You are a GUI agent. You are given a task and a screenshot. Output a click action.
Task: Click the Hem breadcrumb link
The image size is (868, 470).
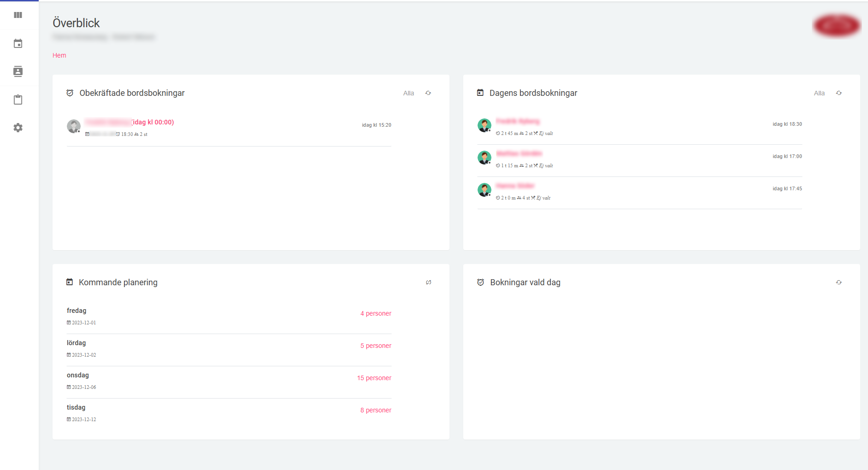tap(59, 55)
